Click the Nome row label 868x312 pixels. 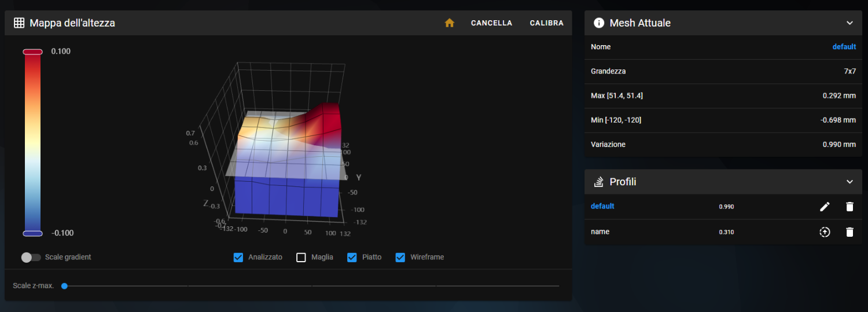pos(601,47)
